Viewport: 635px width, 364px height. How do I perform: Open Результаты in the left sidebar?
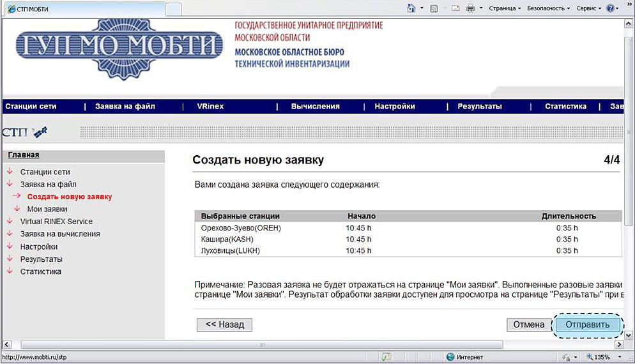(42, 259)
